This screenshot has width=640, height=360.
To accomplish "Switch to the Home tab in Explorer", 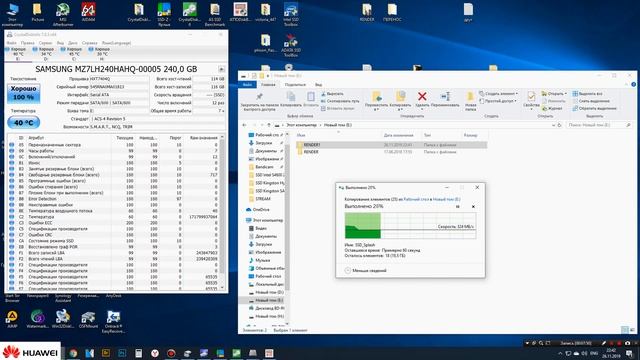I will (268, 84).
